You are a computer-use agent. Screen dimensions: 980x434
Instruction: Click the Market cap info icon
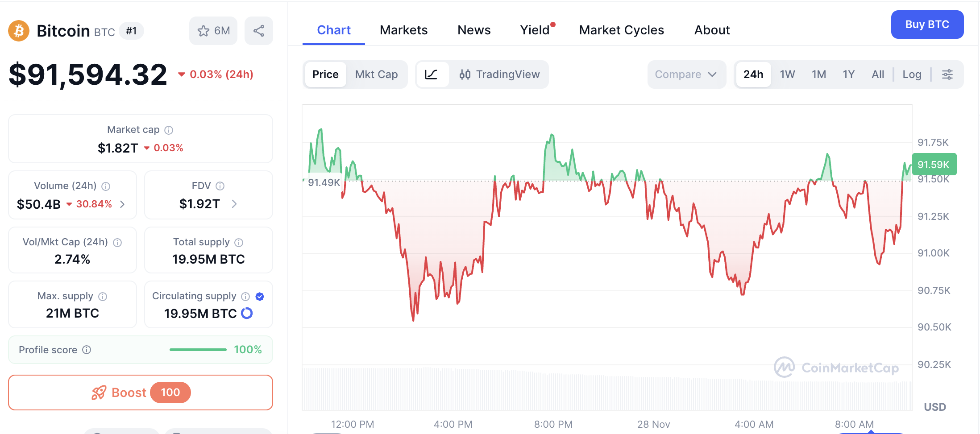pos(169,130)
